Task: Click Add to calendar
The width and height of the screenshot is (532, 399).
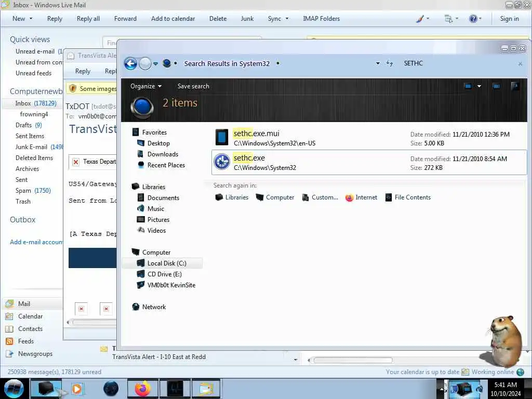Action: coord(173,19)
